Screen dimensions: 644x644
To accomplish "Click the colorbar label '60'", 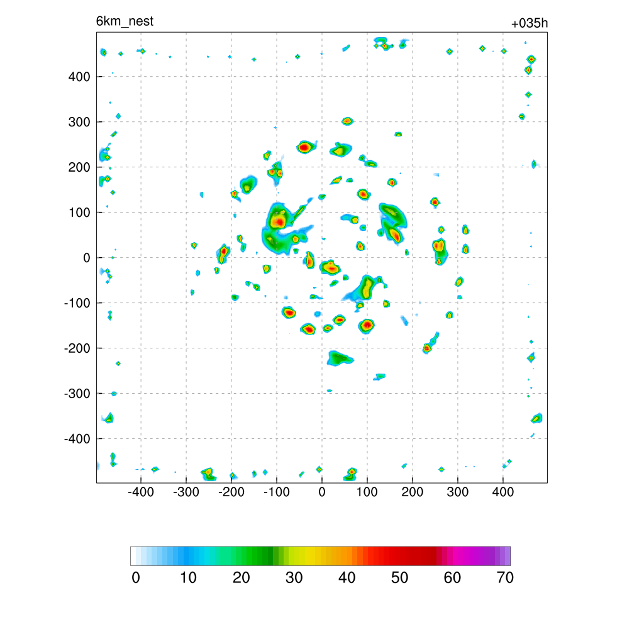I will pyautogui.click(x=452, y=578).
